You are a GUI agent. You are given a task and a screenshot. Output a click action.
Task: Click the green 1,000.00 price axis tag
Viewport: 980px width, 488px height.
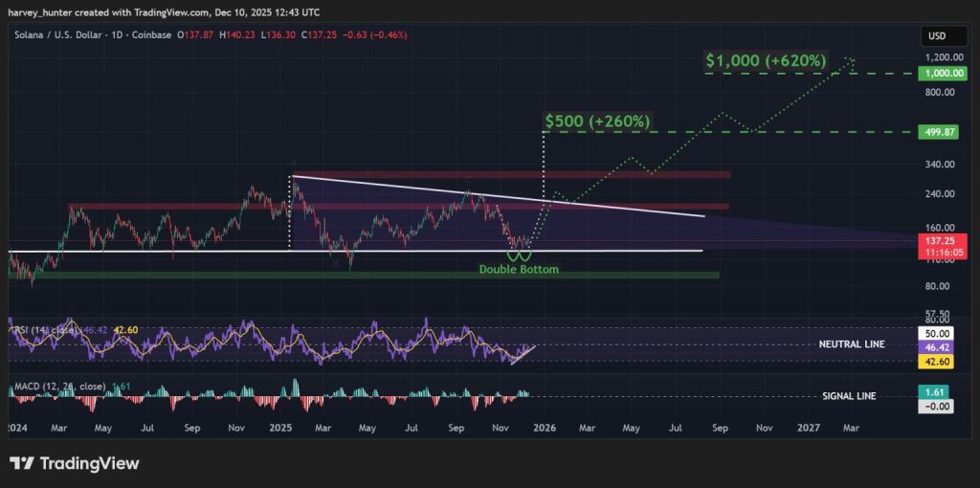pos(937,73)
